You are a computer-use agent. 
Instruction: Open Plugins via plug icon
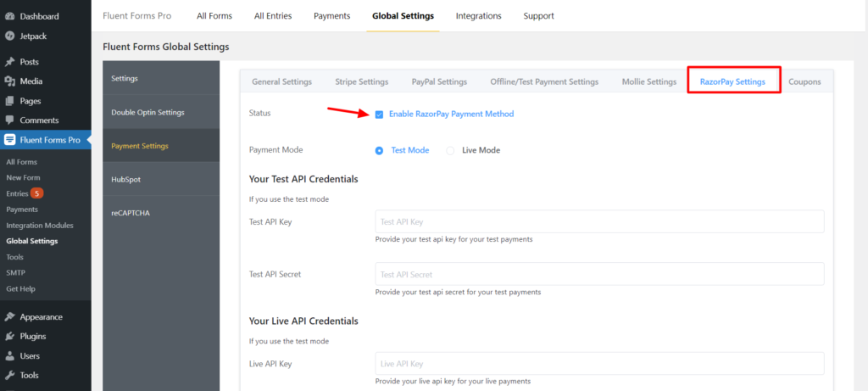[9, 336]
